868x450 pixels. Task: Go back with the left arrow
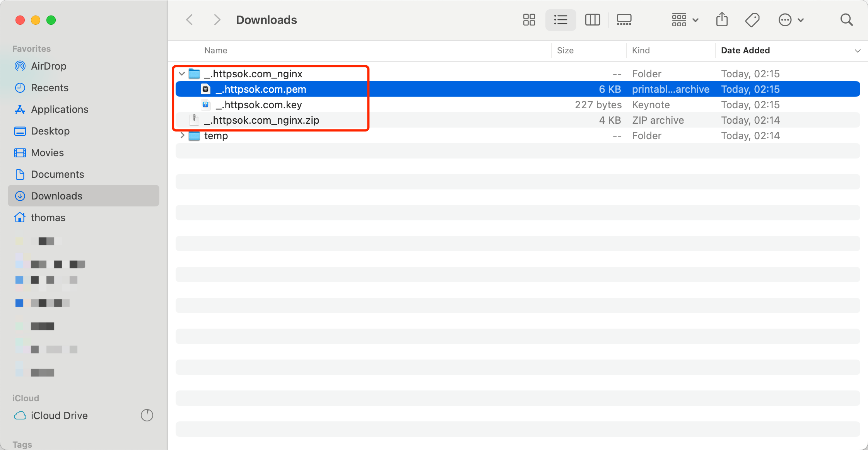pos(190,20)
